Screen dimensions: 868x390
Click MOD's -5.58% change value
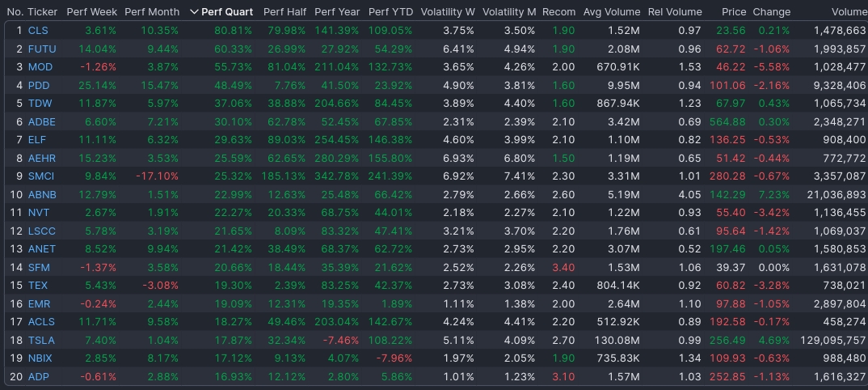point(772,67)
